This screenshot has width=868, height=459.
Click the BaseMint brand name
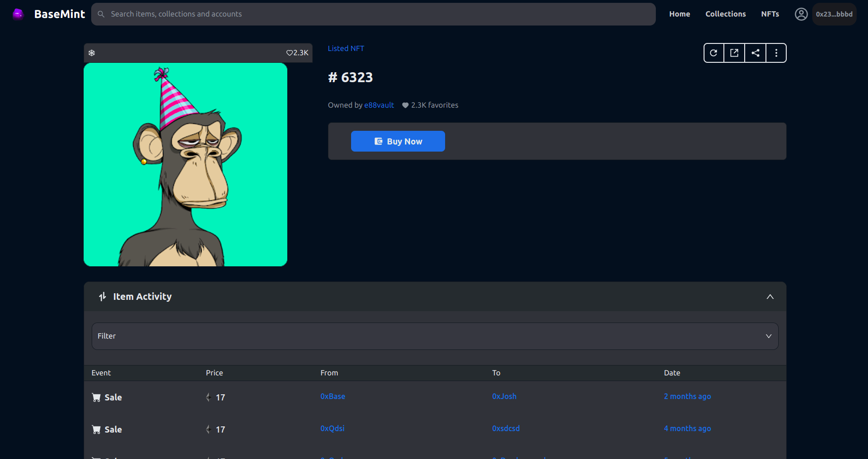60,14
